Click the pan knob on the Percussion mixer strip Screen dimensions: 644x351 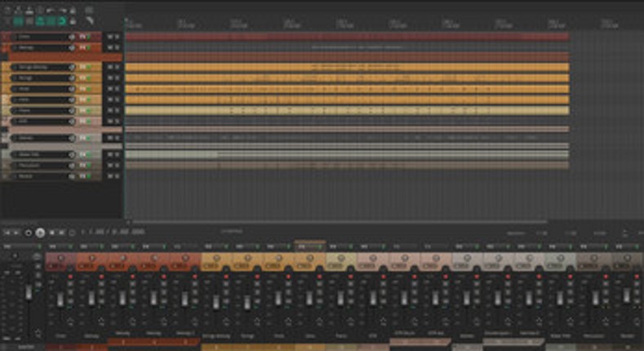coord(594,258)
